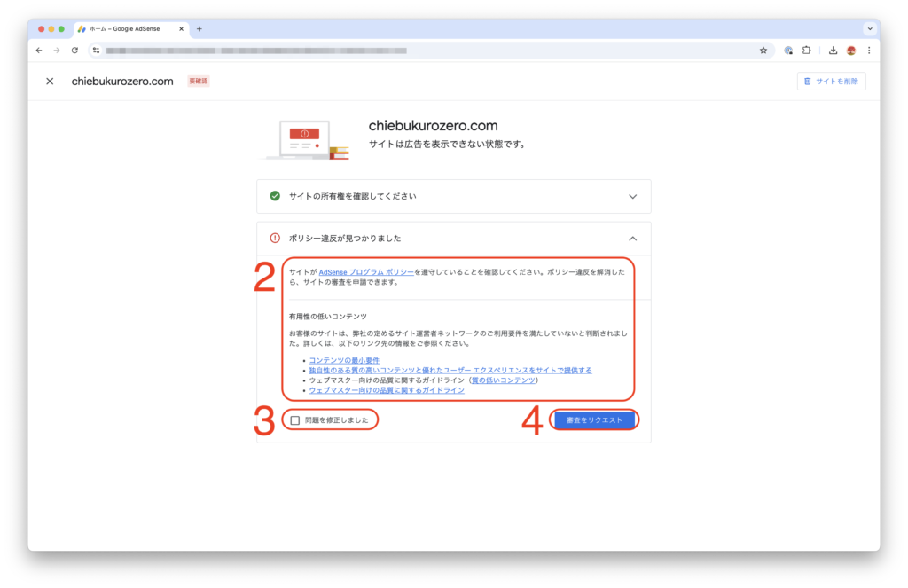The width and height of the screenshot is (908, 588).
Task: Collapse the ポリシー違反が見つかりました section
Action: point(454,238)
